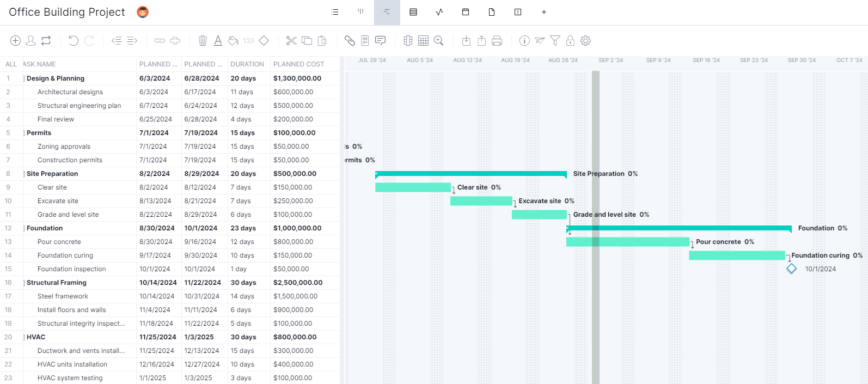The height and width of the screenshot is (384, 868).
Task: Toggle the 123 numbering option
Action: [x=249, y=40]
